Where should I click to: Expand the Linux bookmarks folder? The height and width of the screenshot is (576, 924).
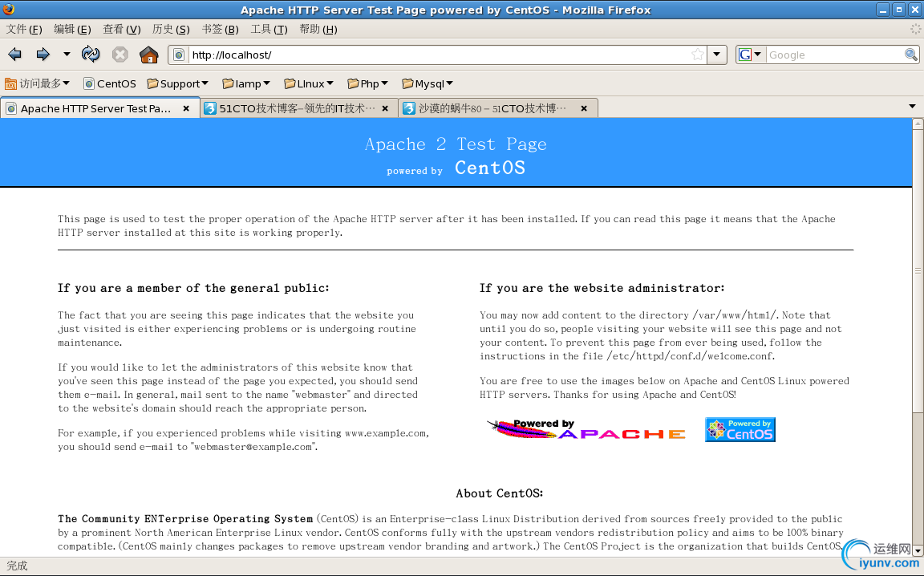click(x=309, y=83)
